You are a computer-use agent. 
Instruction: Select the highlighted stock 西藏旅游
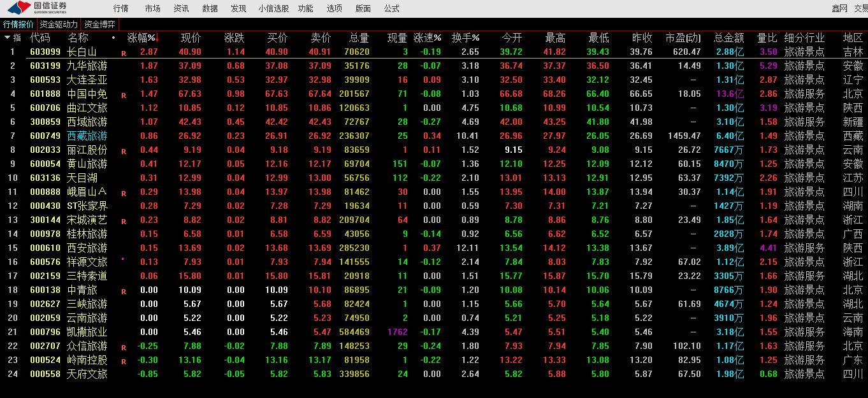pos(87,136)
